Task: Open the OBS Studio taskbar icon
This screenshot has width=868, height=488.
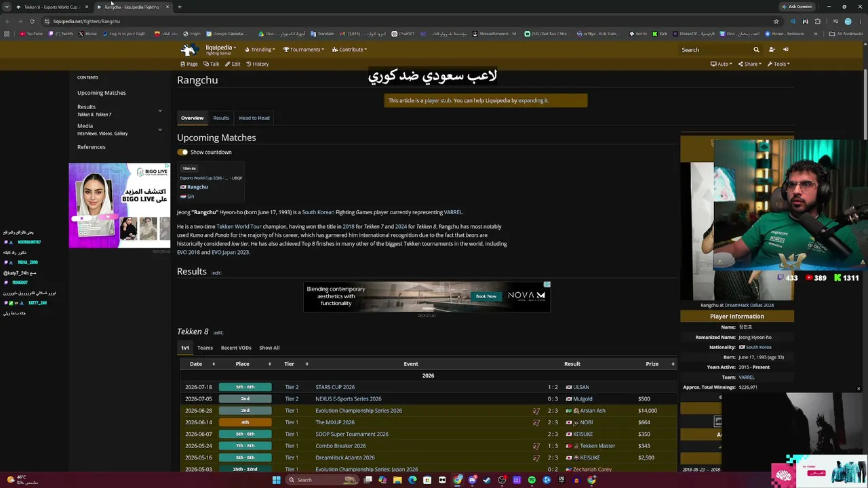Action: (x=502, y=480)
